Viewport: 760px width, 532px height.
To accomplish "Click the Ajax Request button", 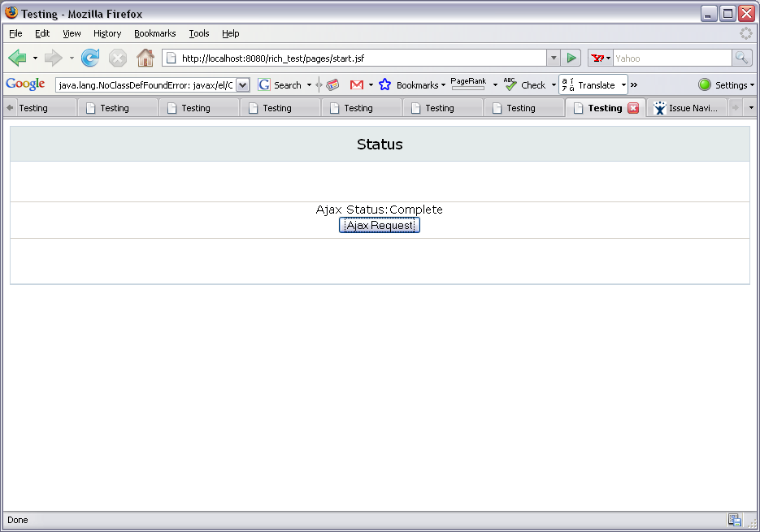I will pos(380,225).
